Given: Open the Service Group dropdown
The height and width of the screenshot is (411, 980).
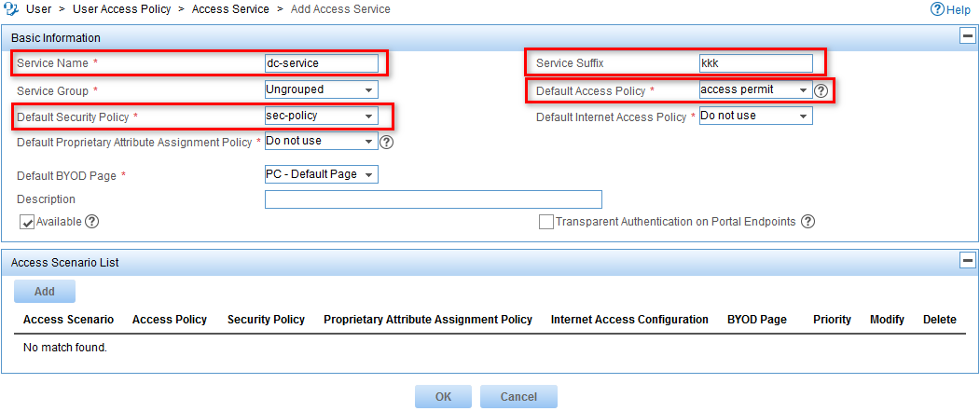Looking at the screenshot, I should (322, 89).
